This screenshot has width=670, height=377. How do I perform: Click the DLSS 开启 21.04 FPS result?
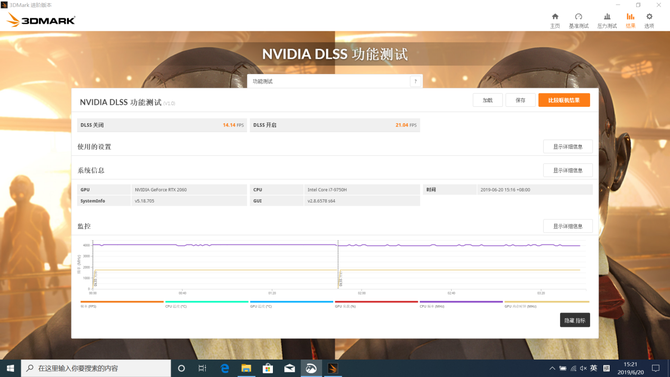(335, 125)
